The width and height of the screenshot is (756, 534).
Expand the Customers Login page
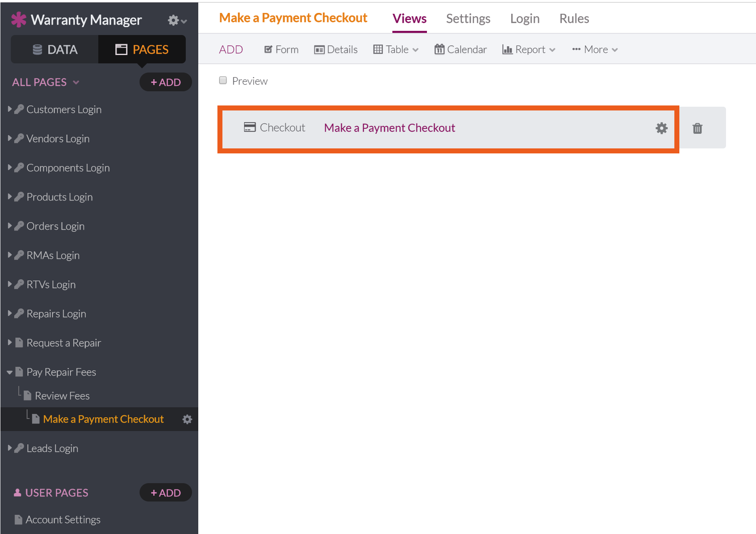click(10, 109)
